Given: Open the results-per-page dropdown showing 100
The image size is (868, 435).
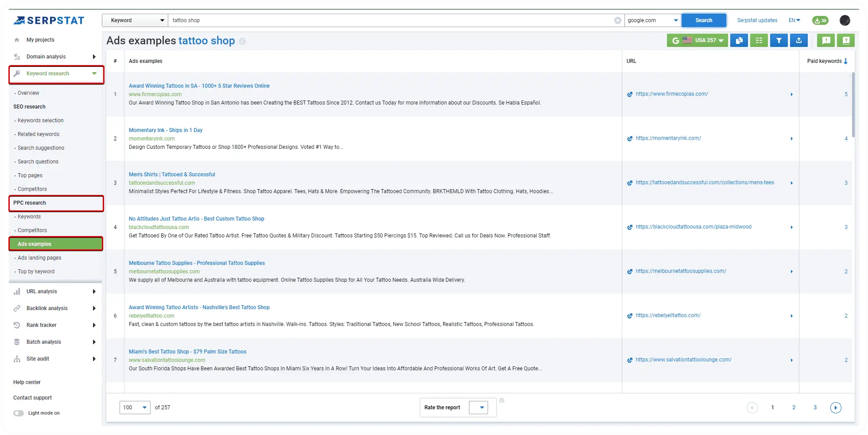Looking at the screenshot, I should (x=134, y=407).
